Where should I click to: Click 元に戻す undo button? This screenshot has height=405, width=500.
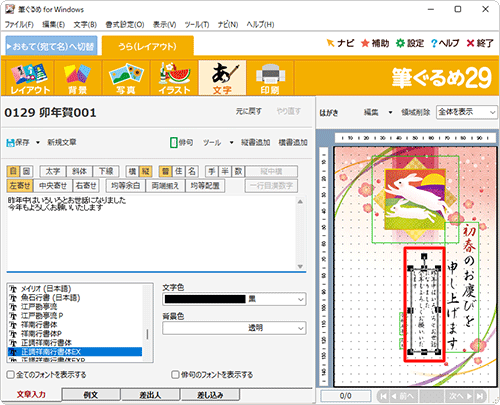[249, 111]
